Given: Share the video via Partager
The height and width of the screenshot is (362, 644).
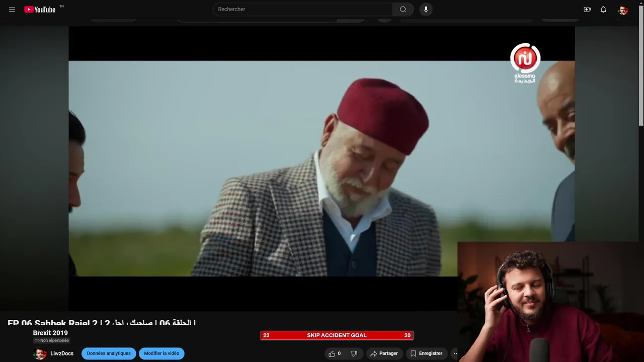Looking at the screenshot, I should (384, 353).
